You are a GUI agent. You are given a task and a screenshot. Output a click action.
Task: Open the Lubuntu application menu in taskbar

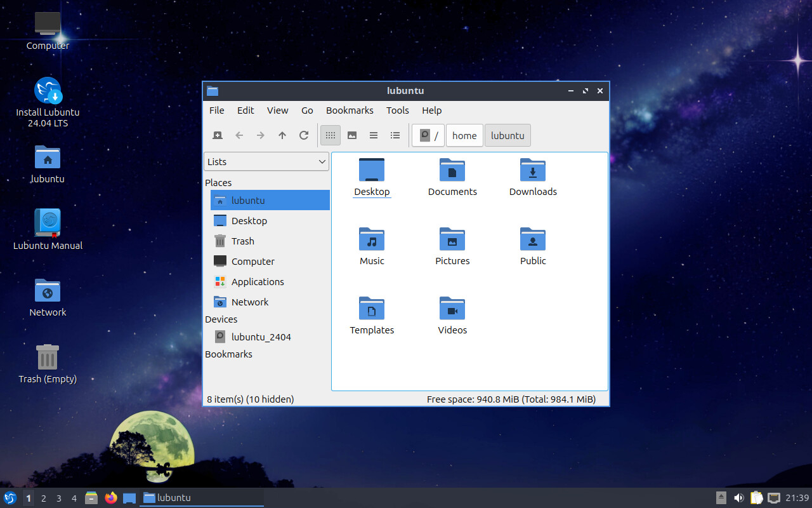pos(10,498)
